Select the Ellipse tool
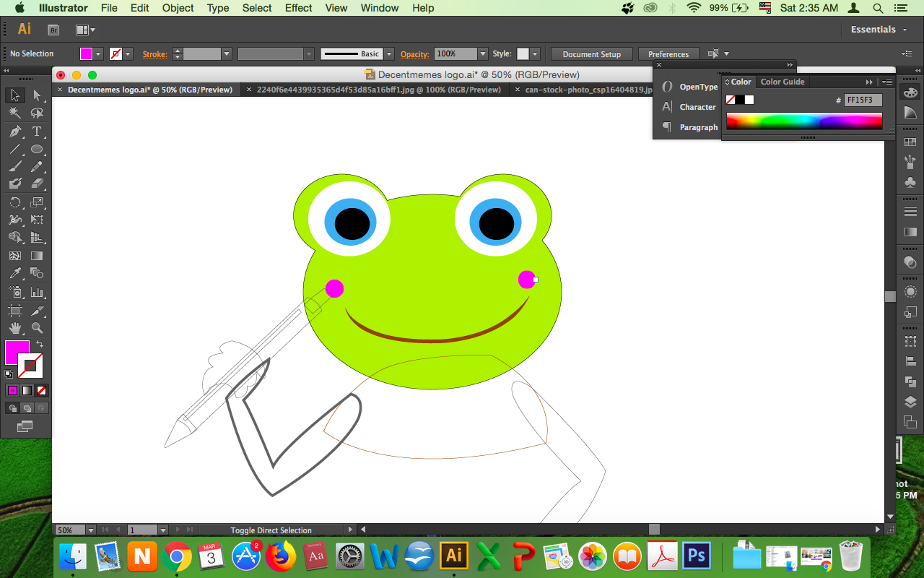Image resolution: width=924 pixels, height=578 pixels. point(38,150)
